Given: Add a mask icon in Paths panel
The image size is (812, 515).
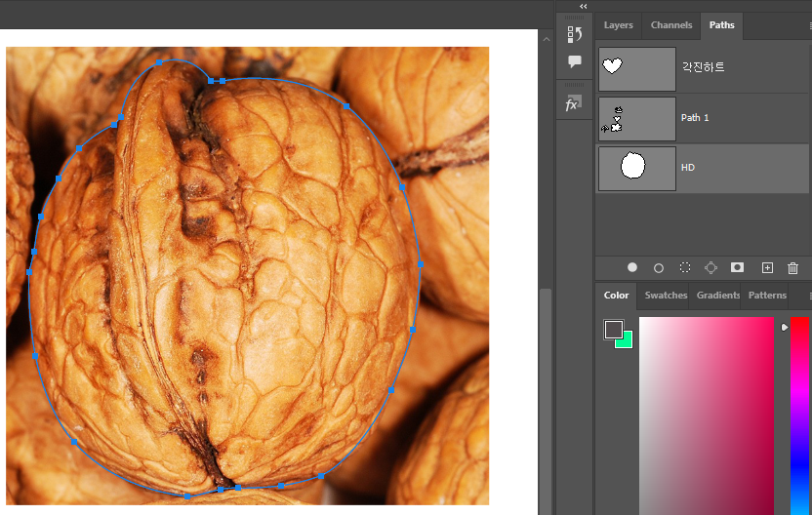Looking at the screenshot, I should tap(737, 267).
